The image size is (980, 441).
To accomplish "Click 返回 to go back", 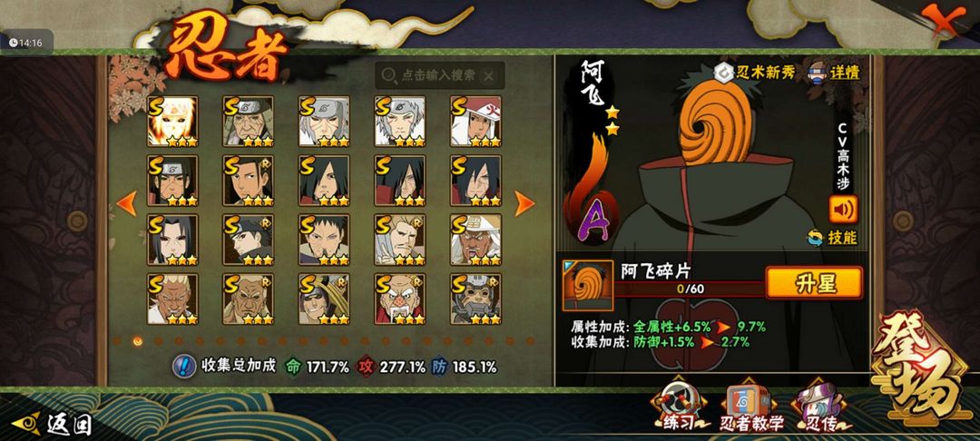I will [53, 424].
